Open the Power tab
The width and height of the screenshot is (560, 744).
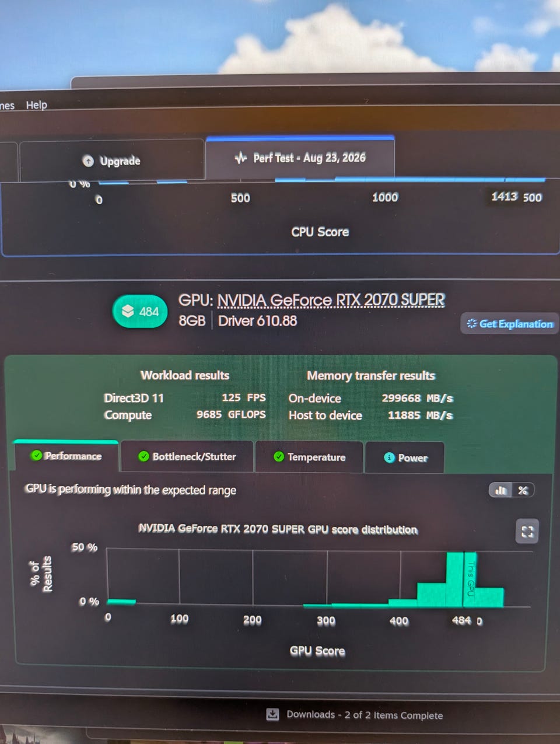pyautogui.click(x=405, y=457)
